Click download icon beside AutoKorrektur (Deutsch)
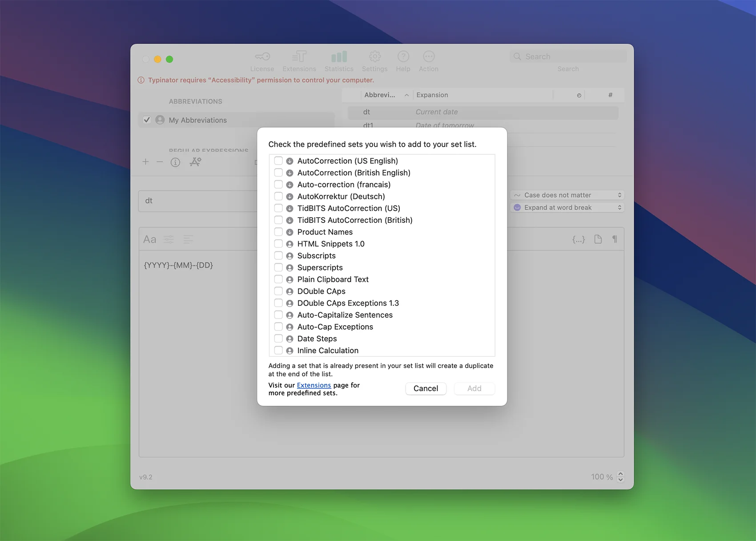This screenshot has height=541, width=756. [x=290, y=197]
